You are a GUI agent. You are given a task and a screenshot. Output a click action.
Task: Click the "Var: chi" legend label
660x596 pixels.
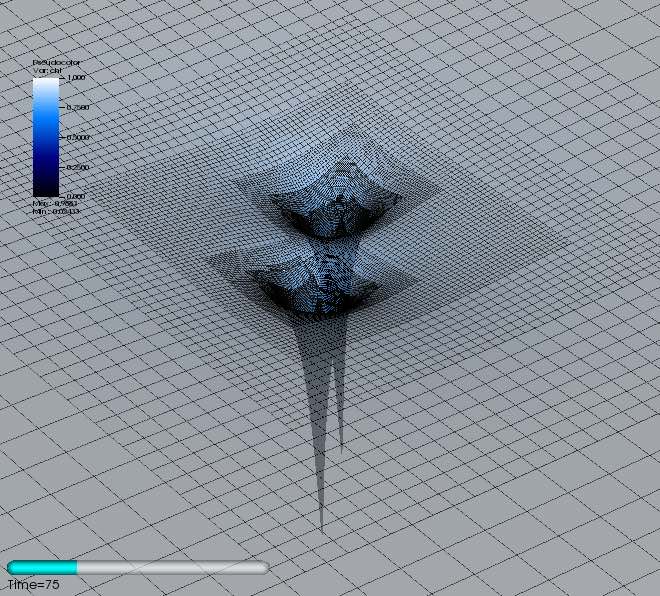pyautogui.click(x=48, y=70)
